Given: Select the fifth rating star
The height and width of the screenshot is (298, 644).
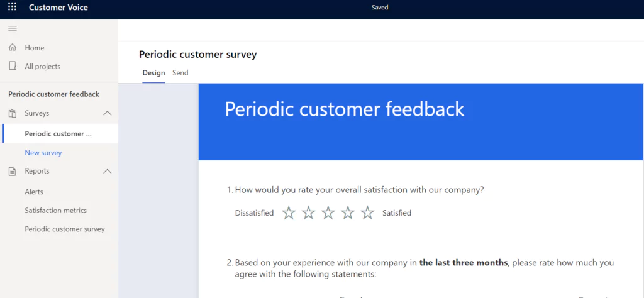Looking at the screenshot, I should click(367, 212).
